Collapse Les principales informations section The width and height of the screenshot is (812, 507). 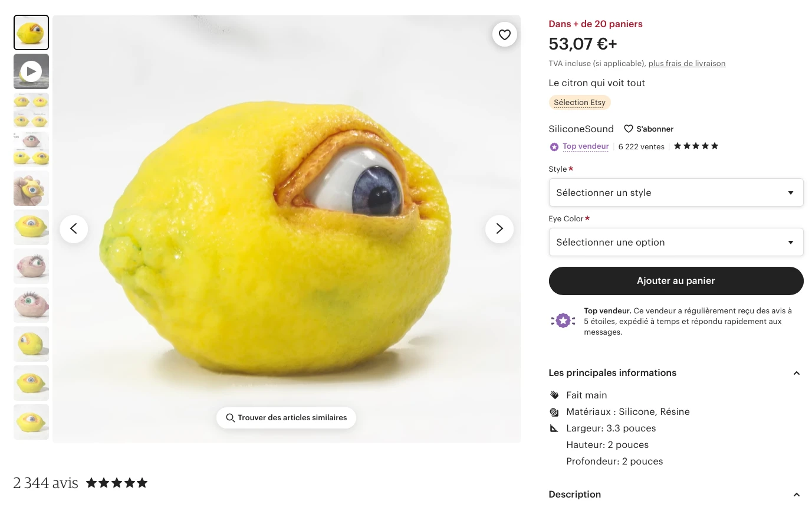click(x=796, y=373)
